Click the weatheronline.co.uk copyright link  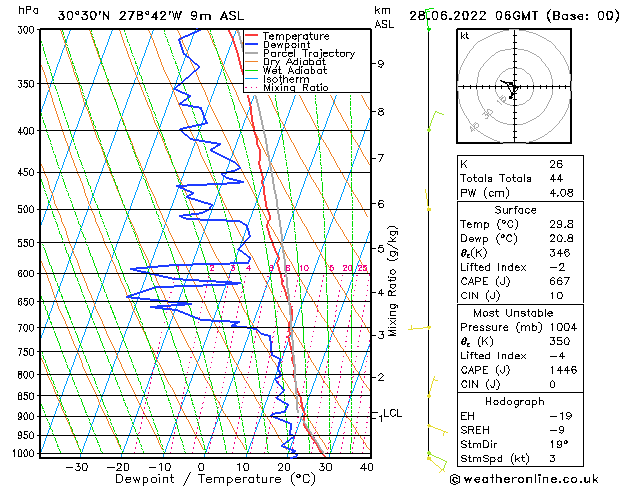click(x=524, y=479)
